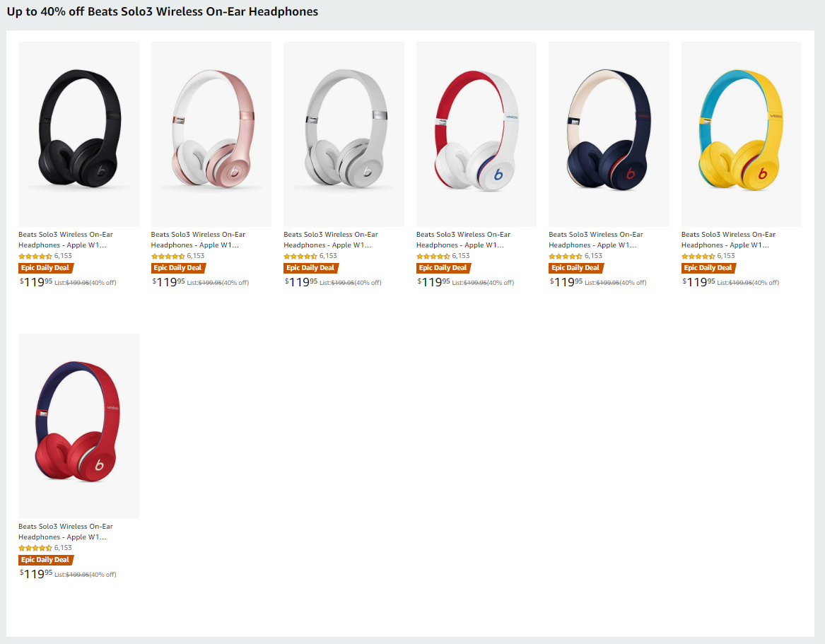Select the silver Beats Solo3 headphones image
Screen dimensions: 825x644
click(344, 134)
